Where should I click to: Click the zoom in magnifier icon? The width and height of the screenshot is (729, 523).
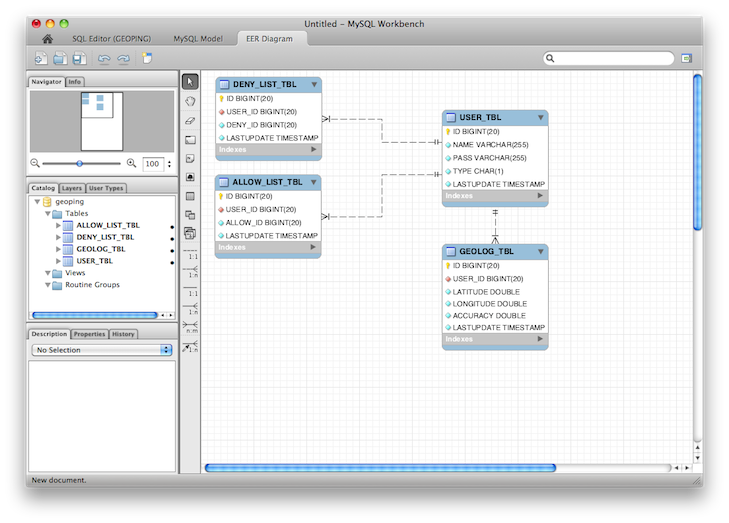pos(131,163)
